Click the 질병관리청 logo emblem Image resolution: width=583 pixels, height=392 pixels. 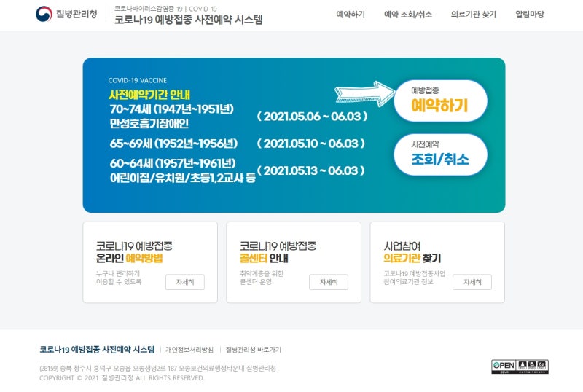(44, 14)
